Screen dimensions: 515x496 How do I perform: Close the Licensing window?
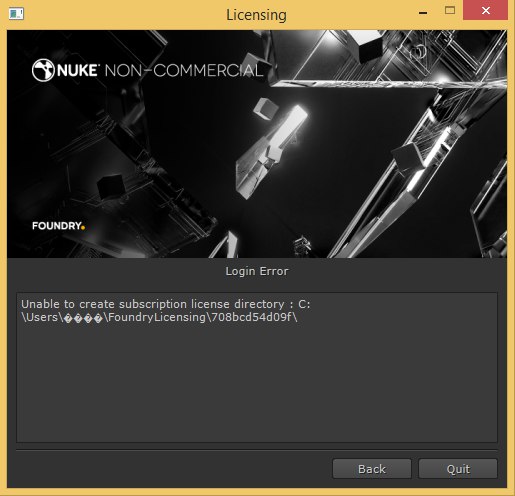[x=485, y=11]
